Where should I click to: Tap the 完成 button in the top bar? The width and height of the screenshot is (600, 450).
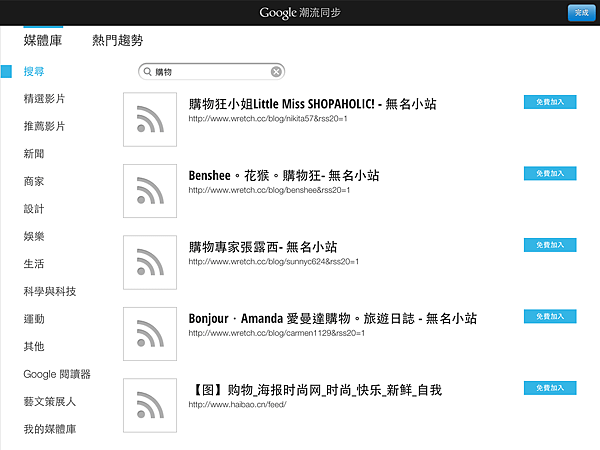(581, 13)
